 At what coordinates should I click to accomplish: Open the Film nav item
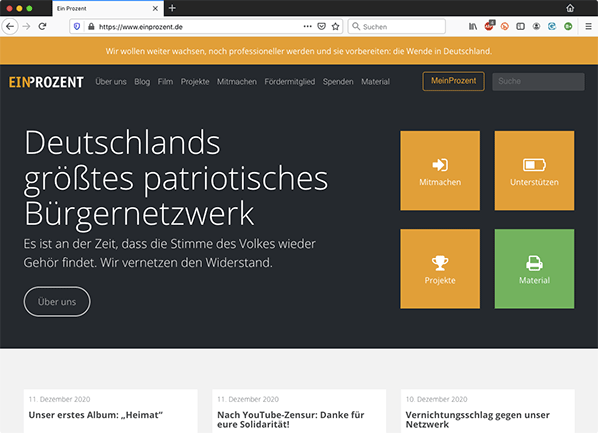coord(165,82)
